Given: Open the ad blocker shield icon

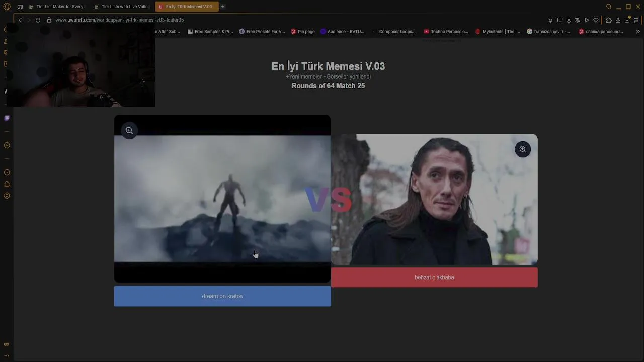Looking at the screenshot, I should pos(569,20).
